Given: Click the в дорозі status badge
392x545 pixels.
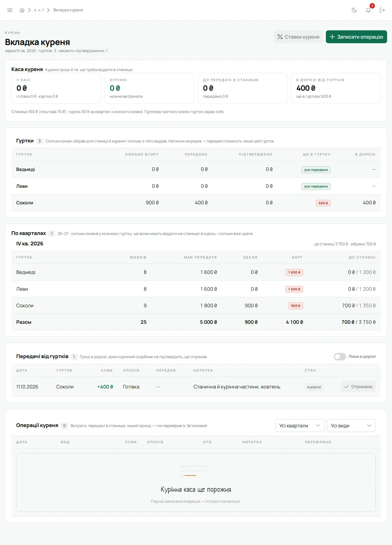Looking at the screenshot, I should tap(314, 387).
